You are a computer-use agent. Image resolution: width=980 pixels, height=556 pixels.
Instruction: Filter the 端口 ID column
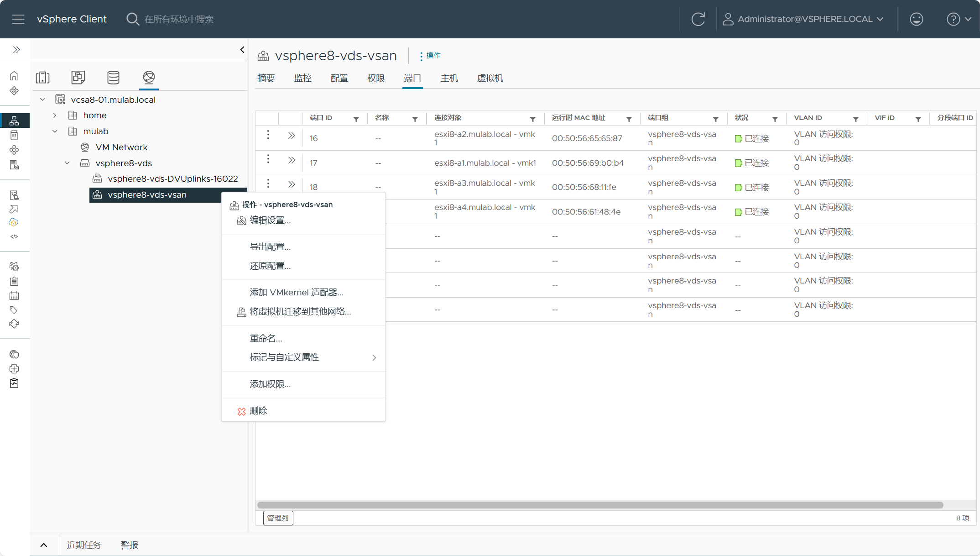coord(356,119)
